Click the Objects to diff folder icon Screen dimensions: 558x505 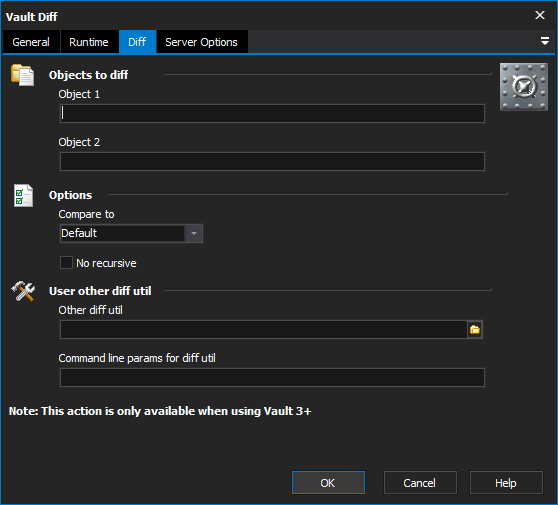click(x=22, y=75)
